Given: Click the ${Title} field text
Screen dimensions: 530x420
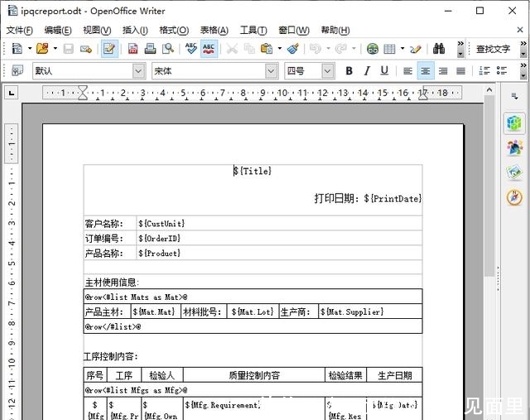Looking at the screenshot, I should [253, 171].
